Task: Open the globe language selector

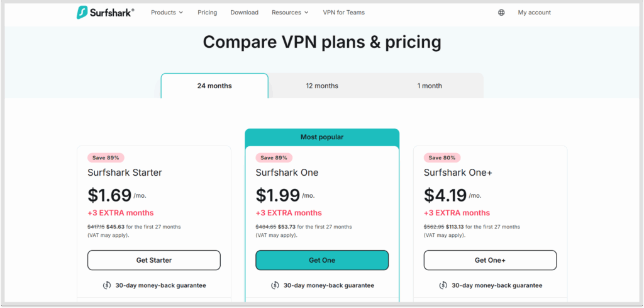Action: coord(501,13)
